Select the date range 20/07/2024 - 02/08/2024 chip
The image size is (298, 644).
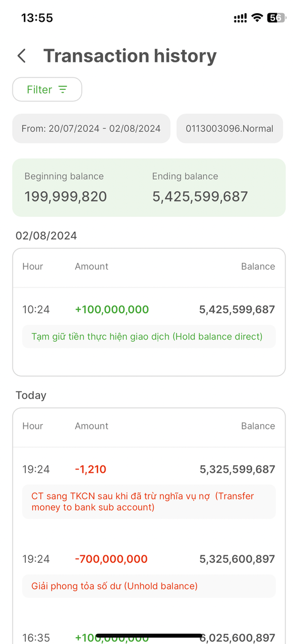point(91,129)
